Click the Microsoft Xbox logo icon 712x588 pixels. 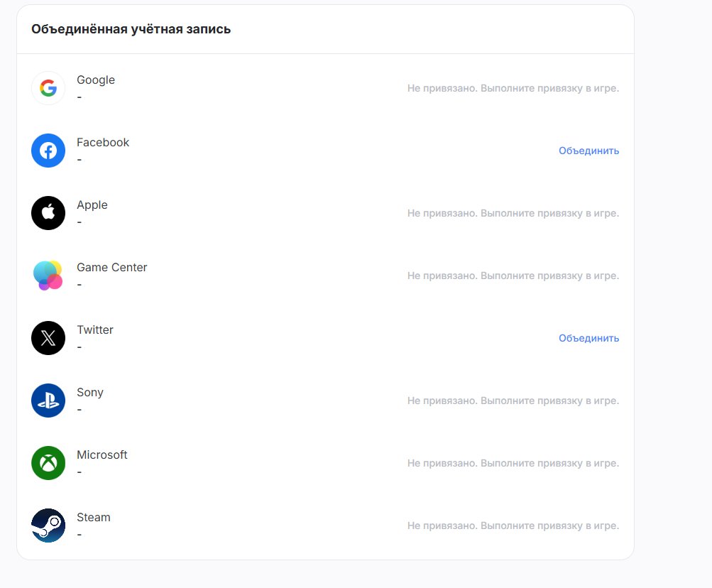point(48,463)
